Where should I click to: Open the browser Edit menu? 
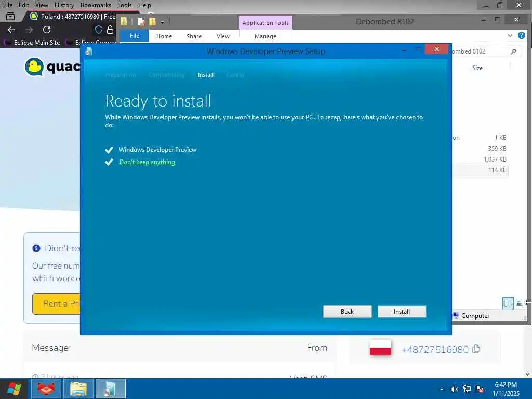click(x=23, y=5)
